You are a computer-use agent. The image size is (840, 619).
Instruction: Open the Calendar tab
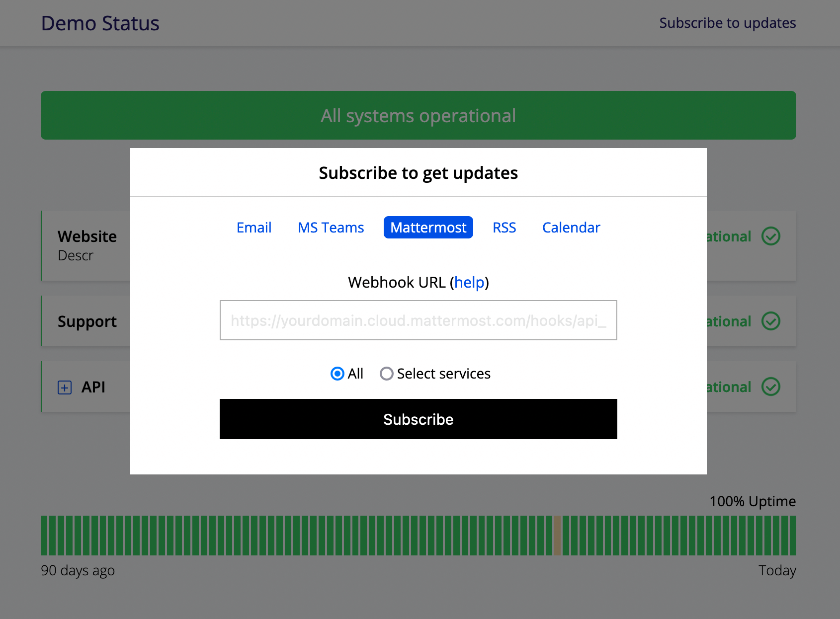(571, 228)
